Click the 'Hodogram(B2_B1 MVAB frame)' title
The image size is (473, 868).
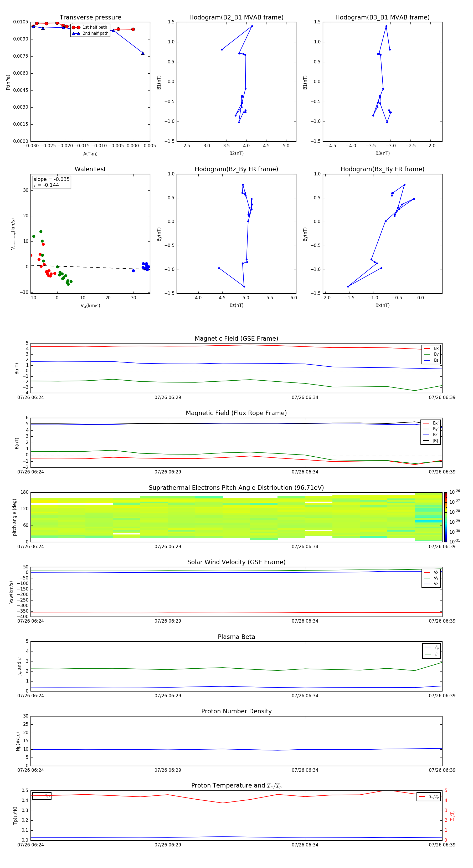(x=236, y=18)
